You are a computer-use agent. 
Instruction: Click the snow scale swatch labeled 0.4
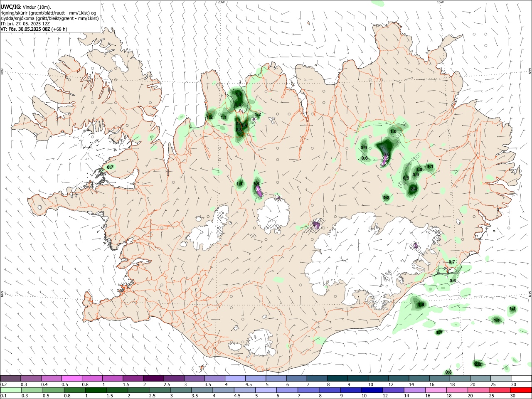point(51,378)
